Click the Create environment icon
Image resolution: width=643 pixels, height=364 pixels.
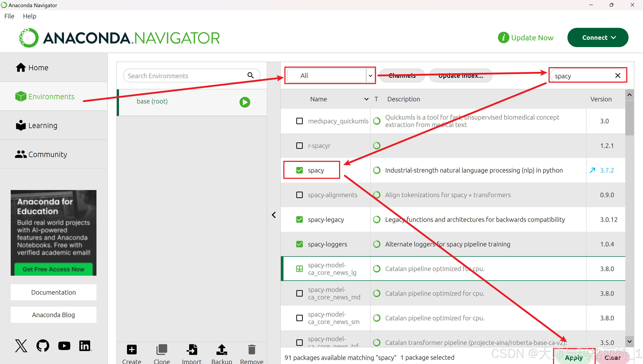132,350
